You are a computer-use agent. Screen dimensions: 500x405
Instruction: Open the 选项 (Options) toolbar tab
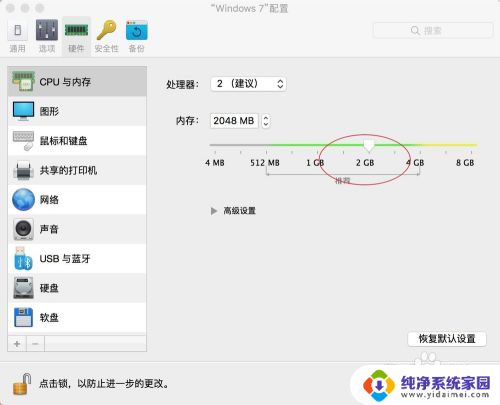pyautogui.click(x=47, y=36)
